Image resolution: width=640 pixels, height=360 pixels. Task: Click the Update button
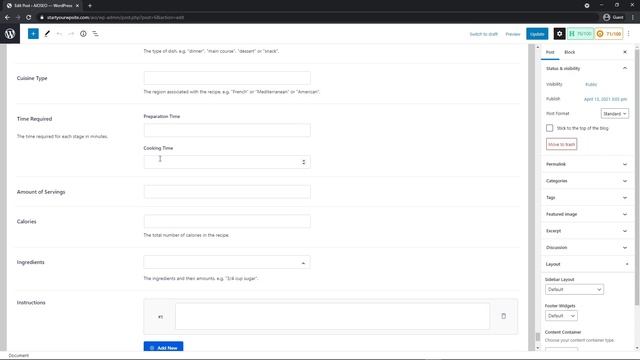click(x=537, y=34)
